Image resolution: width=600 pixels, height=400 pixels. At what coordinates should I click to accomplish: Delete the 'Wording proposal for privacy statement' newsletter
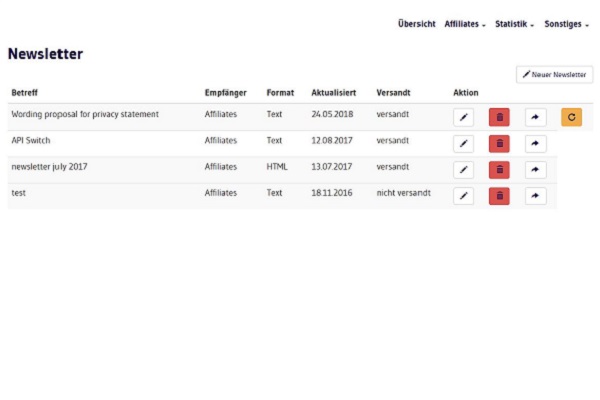point(499,117)
